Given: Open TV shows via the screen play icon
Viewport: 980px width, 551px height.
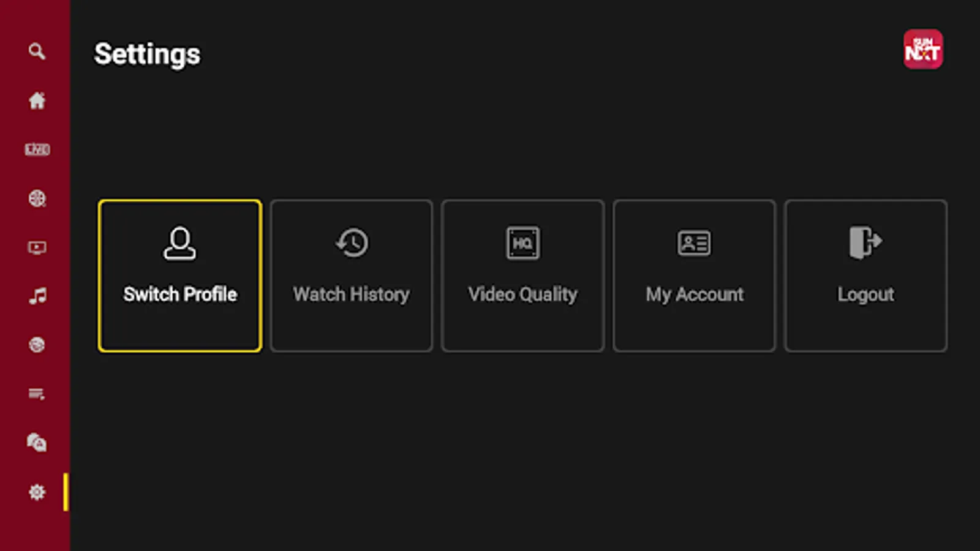Looking at the screenshot, I should coord(37,247).
